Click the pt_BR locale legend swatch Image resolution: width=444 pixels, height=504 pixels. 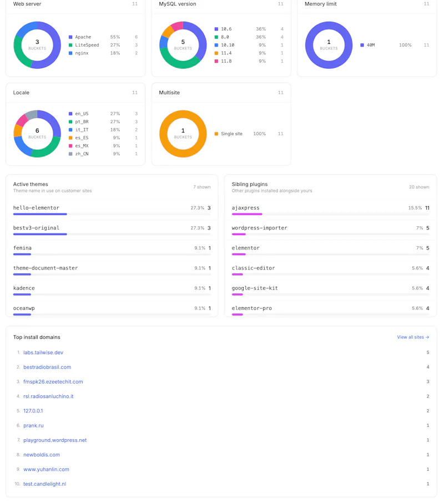click(70, 122)
